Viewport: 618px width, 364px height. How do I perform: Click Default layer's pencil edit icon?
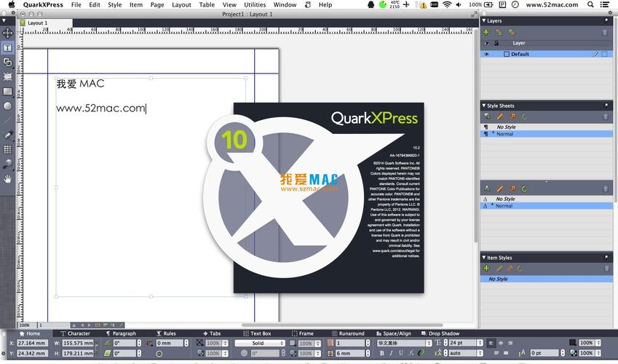click(595, 54)
